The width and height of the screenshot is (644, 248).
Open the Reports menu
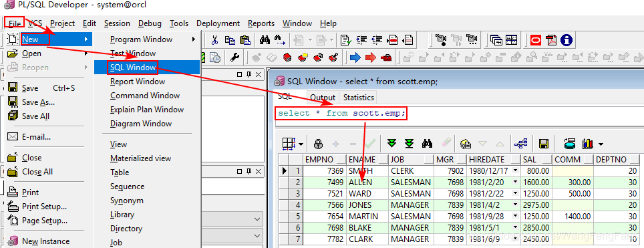click(261, 23)
